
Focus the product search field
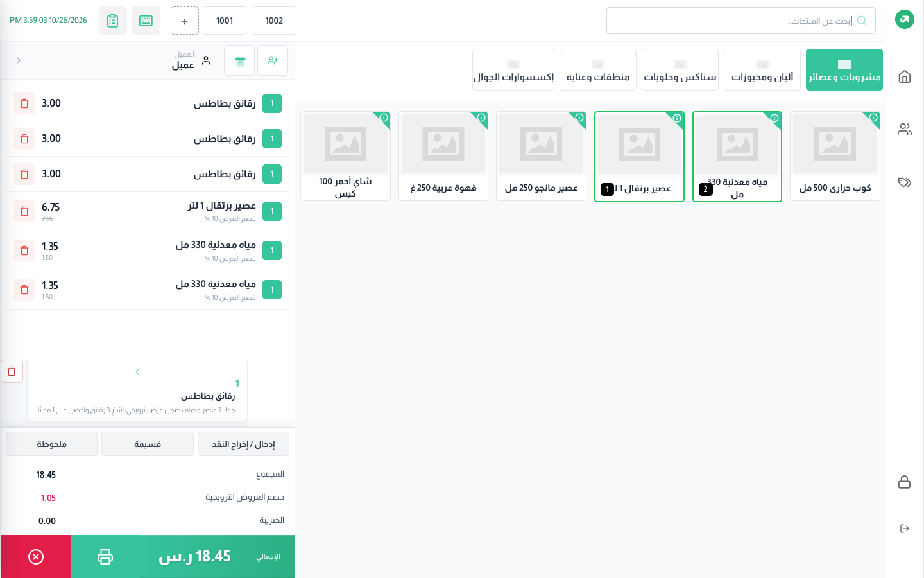(741, 21)
